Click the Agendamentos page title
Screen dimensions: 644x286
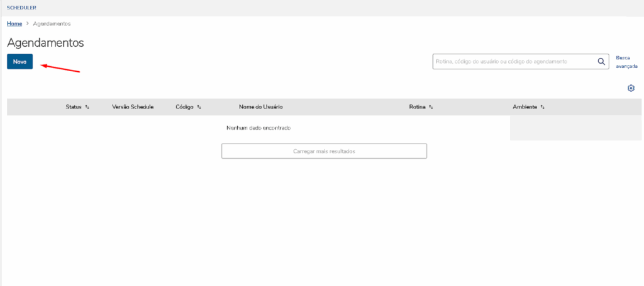pos(45,43)
